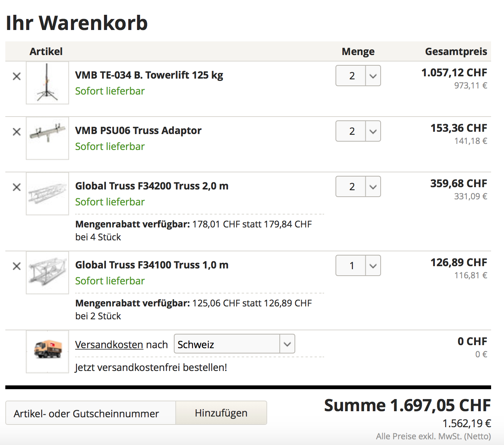Change quantity of F34200 Truss 2,0 m
Image resolution: width=504 pixels, height=445 pixels.
point(358,186)
